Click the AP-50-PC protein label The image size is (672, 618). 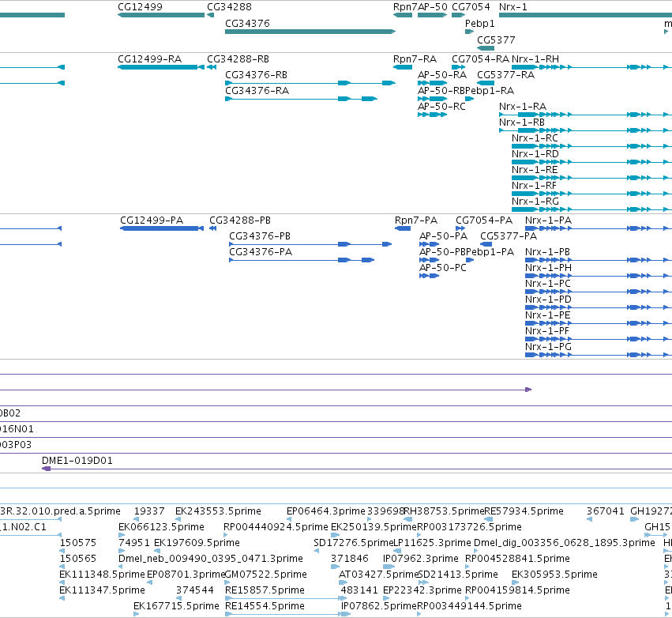(x=442, y=268)
